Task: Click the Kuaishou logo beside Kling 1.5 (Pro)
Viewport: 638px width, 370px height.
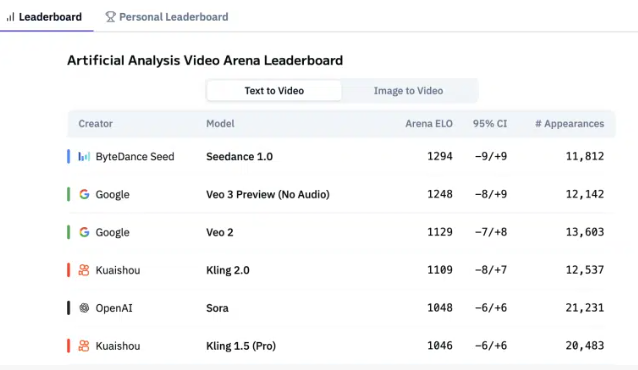Action: pyautogui.click(x=84, y=346)
